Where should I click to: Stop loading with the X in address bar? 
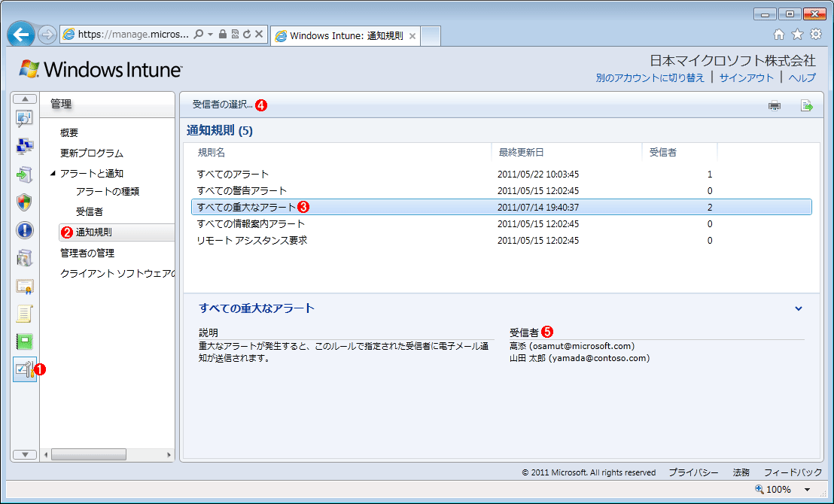[x=259, y=34]
